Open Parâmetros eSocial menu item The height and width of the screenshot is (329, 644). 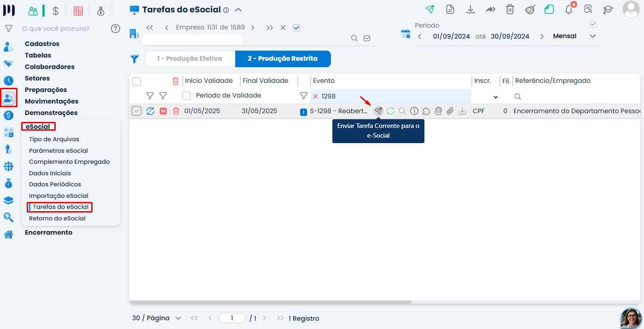coord(58,150)
